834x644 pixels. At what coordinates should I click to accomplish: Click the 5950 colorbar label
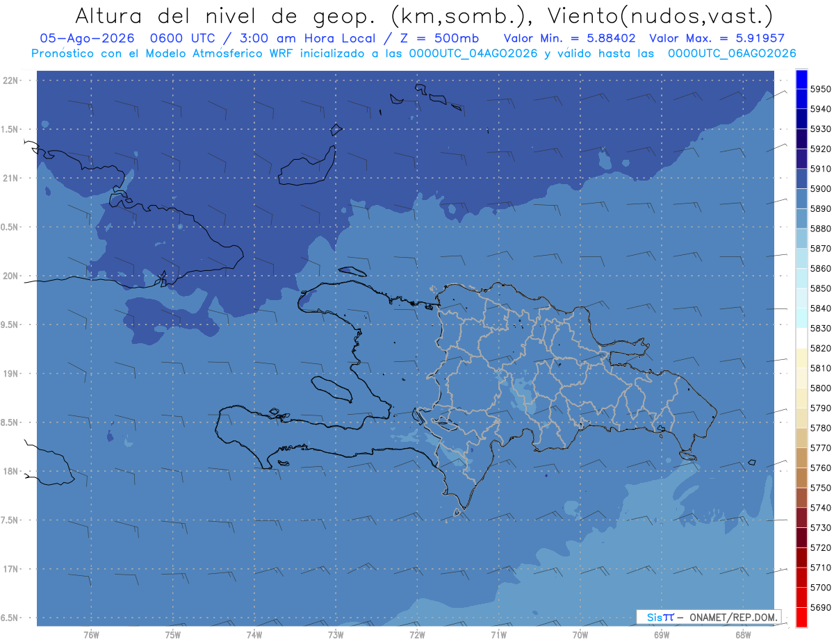click(x=821, y=90)
